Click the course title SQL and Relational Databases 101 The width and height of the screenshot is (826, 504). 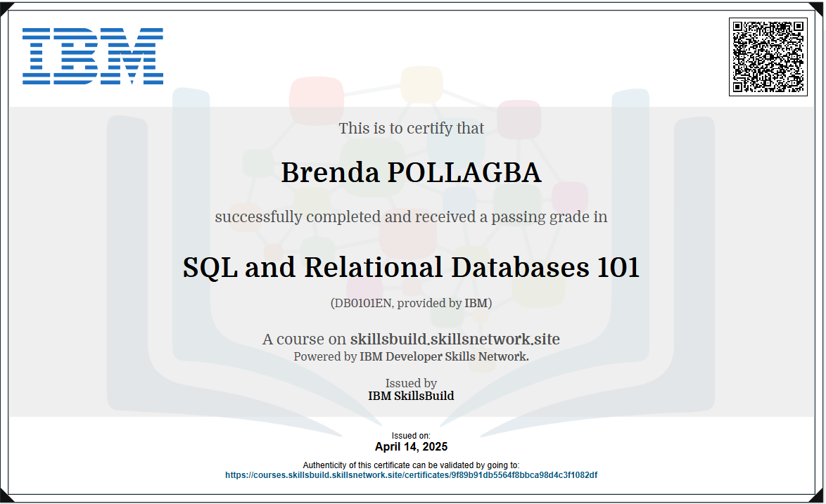click(411, 267)
